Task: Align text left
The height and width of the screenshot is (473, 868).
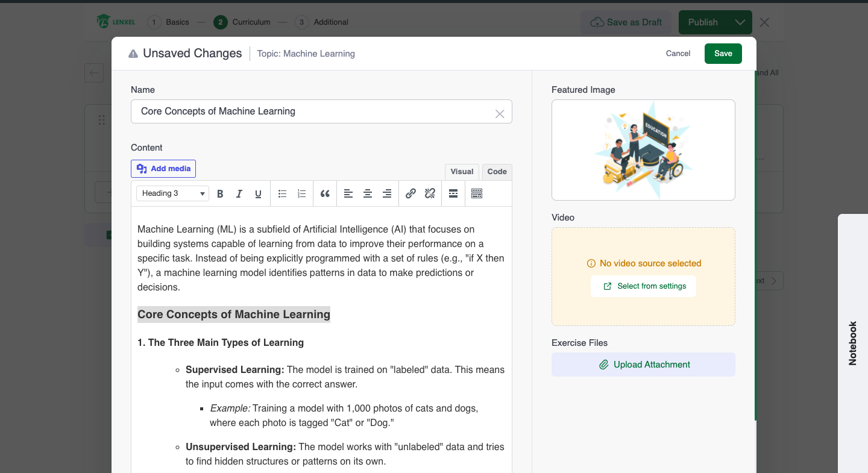Action: [x=348, y=193]
